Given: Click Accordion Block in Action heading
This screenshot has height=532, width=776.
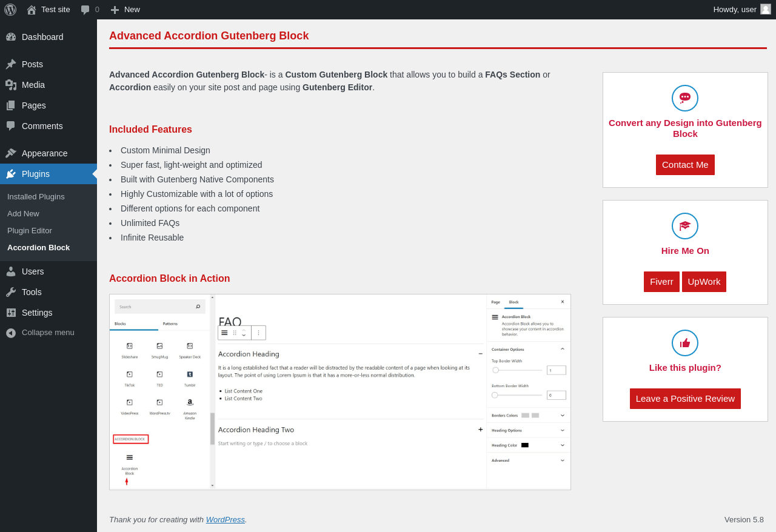Looking at the screenshot, I should (x=170, y=279).
